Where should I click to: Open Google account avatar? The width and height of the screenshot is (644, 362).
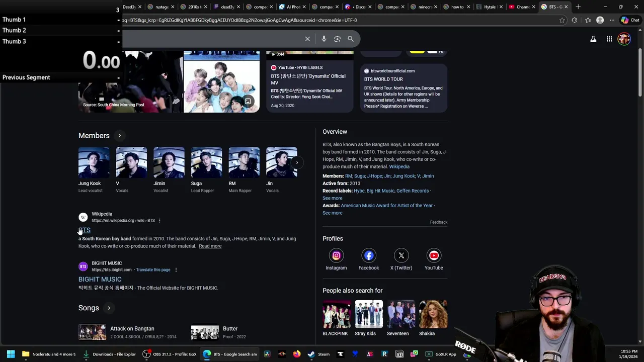click(x=624, y=39)
